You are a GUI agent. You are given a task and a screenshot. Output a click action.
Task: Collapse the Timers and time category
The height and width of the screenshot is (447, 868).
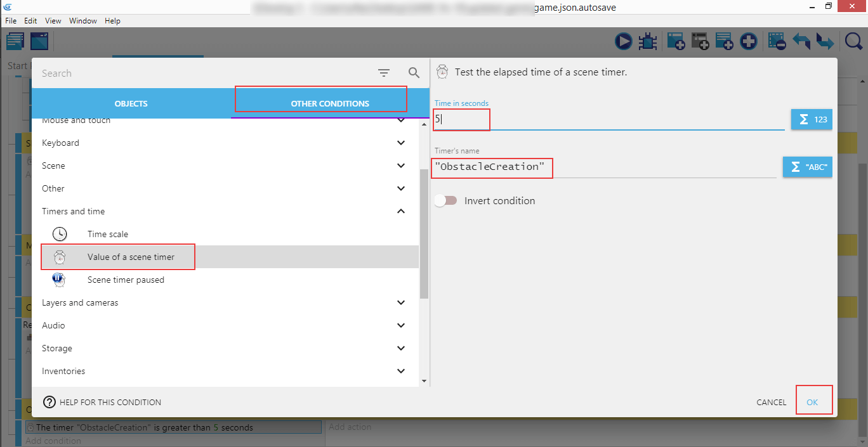(x=400, y=211)
